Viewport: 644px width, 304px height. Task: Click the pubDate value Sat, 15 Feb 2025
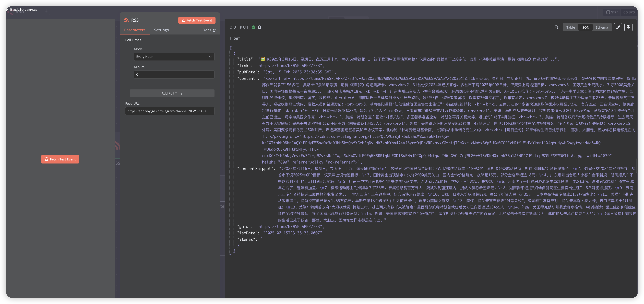click(299, 72)
